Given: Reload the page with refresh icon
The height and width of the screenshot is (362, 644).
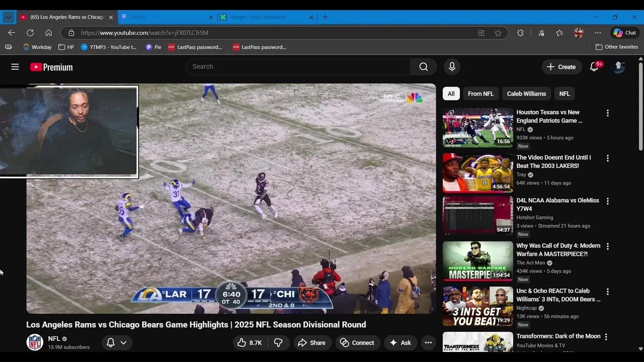Looking at the screenshot, I should pos(30,33).
